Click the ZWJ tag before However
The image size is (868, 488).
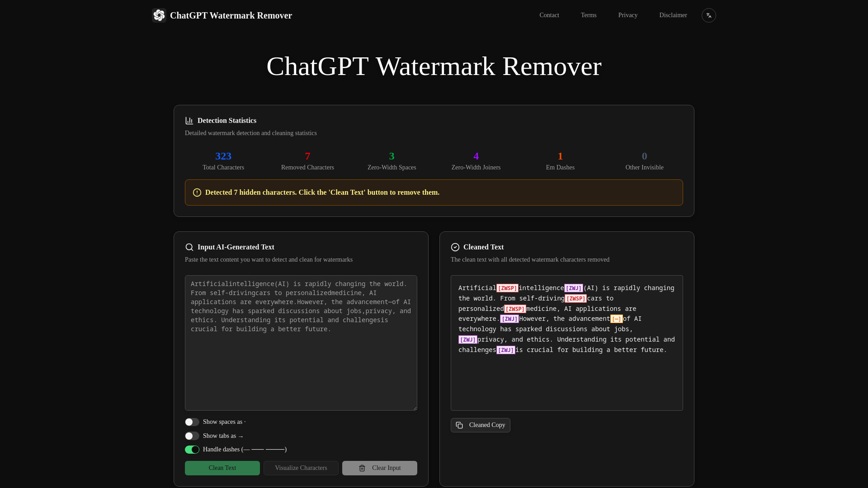[x=509, y=319]
